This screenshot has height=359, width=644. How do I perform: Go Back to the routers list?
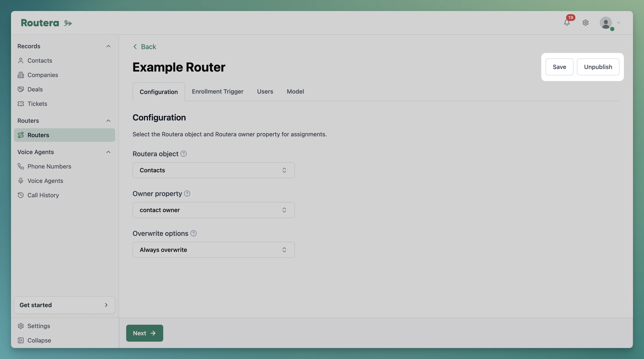145,47
